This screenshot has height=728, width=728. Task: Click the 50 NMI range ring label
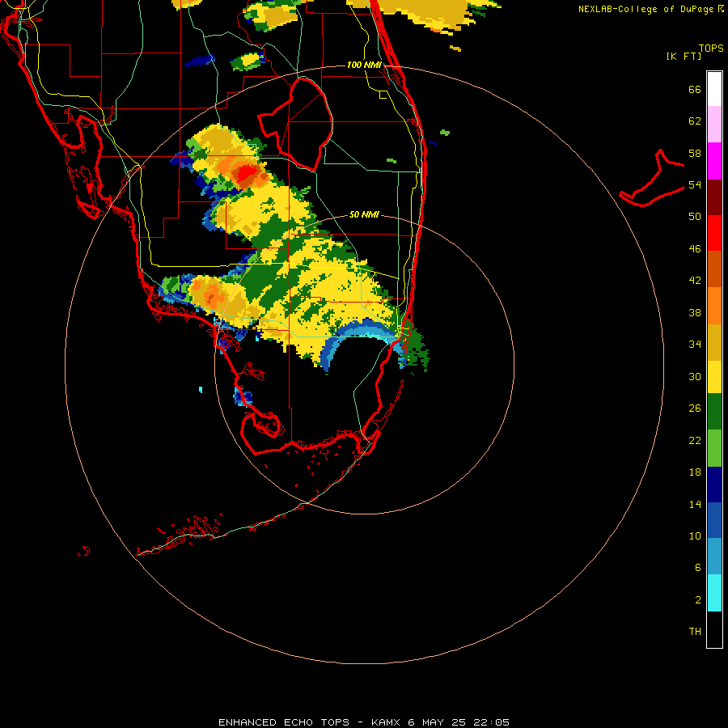[x=364, y=214]
